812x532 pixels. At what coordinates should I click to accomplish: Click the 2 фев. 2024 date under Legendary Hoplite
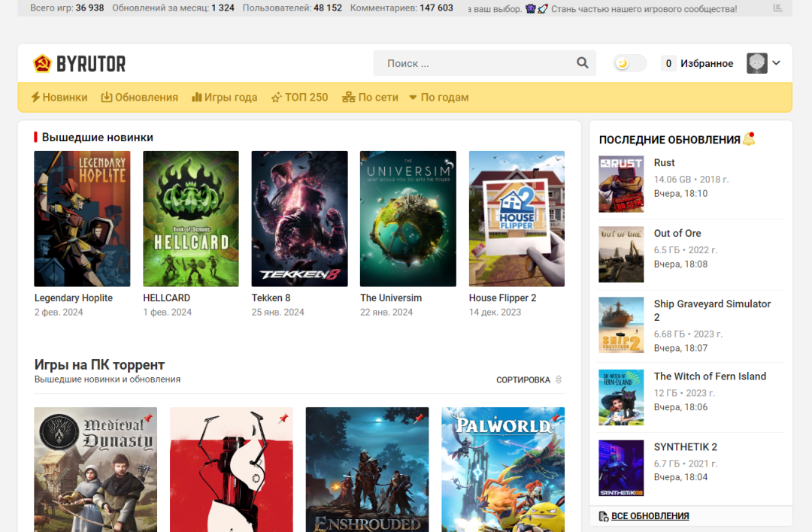[x=59, y=312]
